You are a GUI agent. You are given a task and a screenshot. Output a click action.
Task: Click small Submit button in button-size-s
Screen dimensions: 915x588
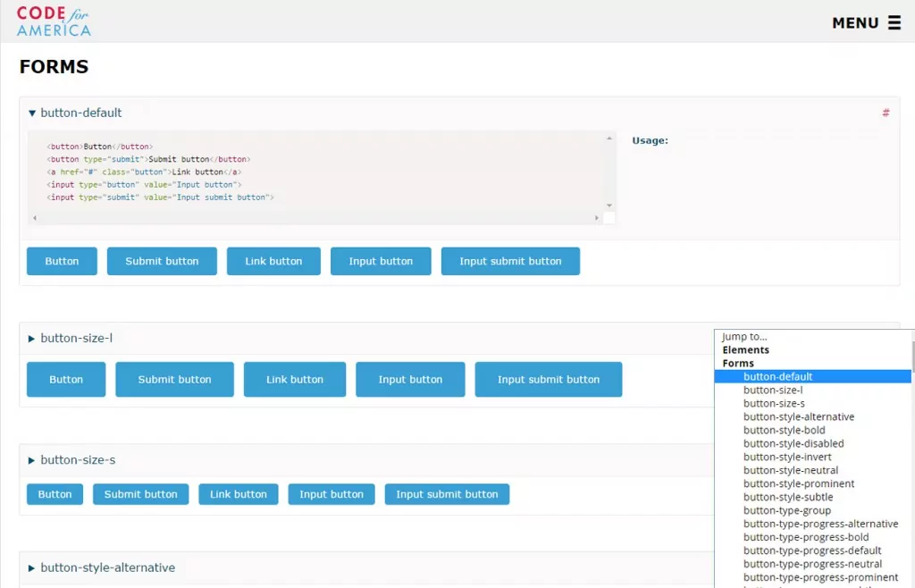click(140, 494)
